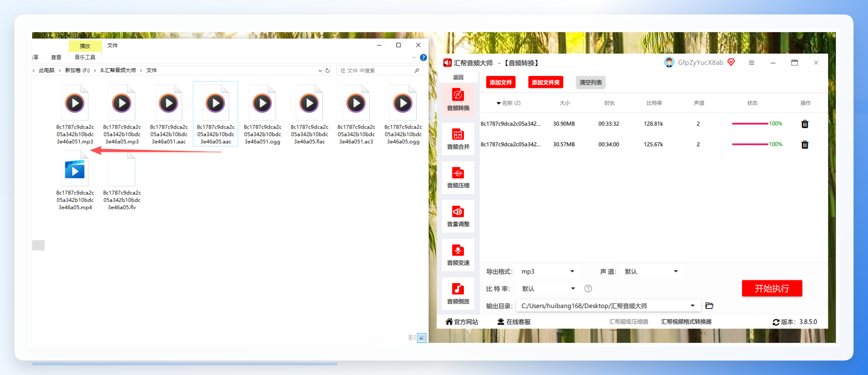This screenshot has width=868, height=375.
Task: Collapse the 名称 (2) column arrow
Action: pos(498,103)
